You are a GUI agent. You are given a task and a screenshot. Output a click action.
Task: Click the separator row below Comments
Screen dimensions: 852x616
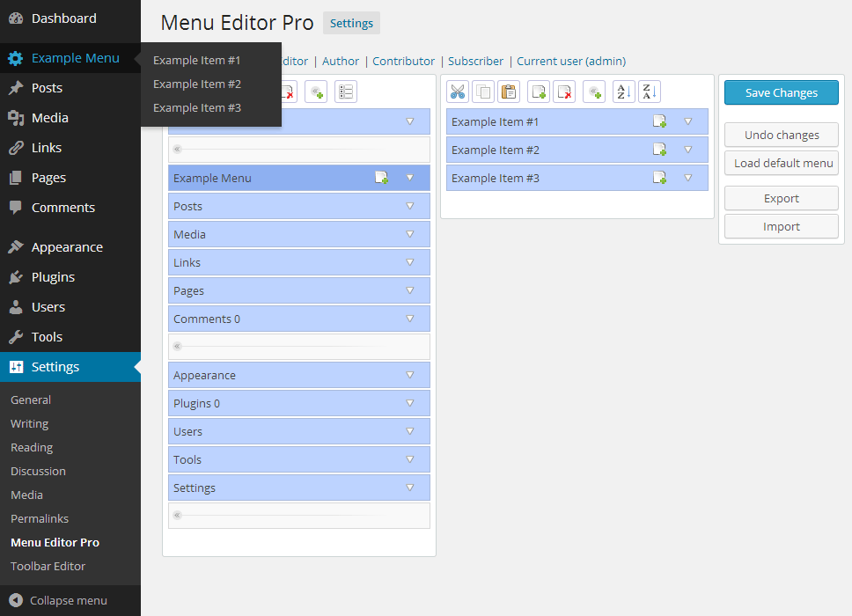click(299, 347)
